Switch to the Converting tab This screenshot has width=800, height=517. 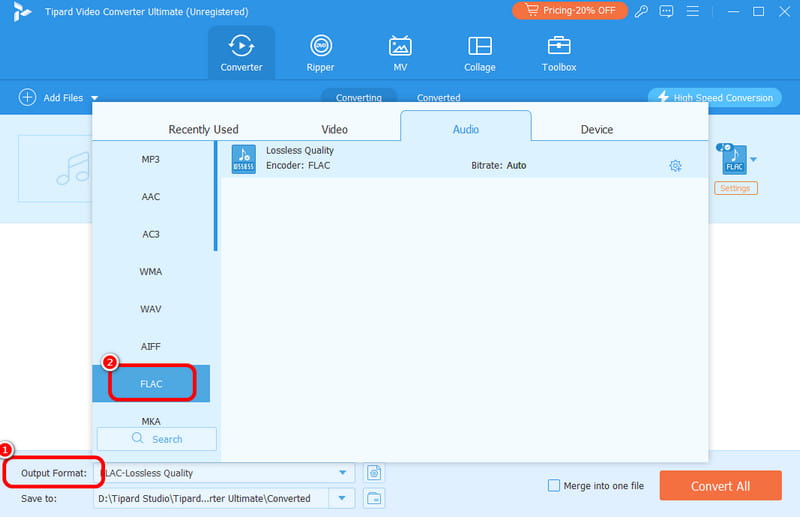359,97
